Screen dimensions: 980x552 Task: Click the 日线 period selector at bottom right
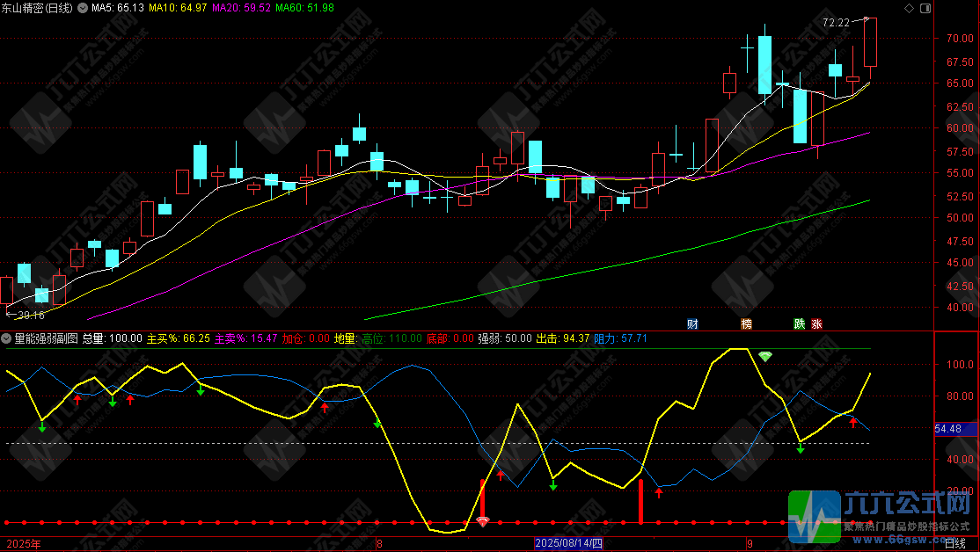coord(956,545)
